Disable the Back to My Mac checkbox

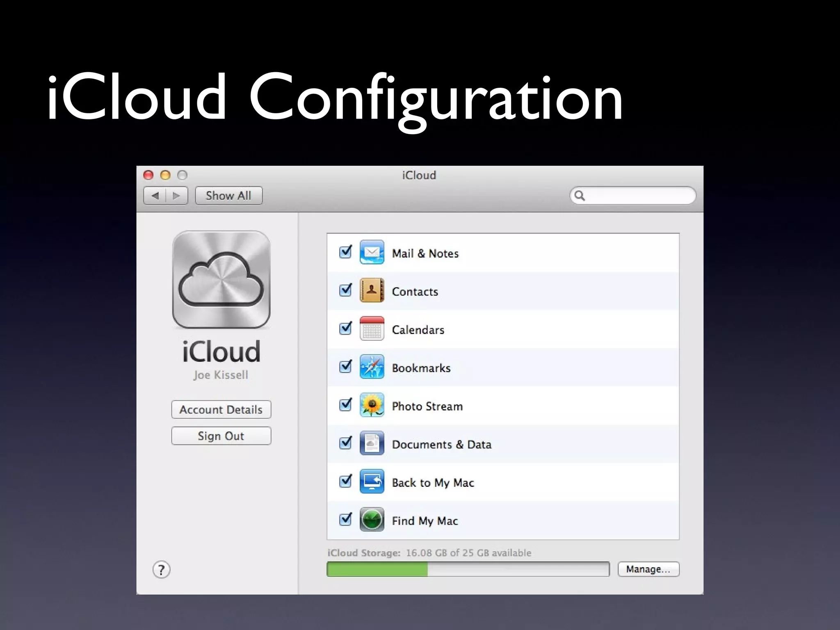[345, 481]
